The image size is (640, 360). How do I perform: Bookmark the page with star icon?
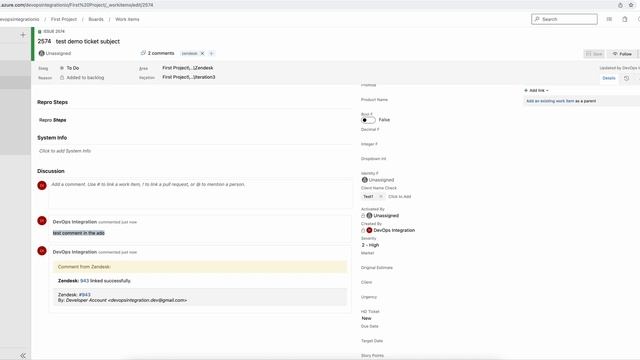point(631,5)
